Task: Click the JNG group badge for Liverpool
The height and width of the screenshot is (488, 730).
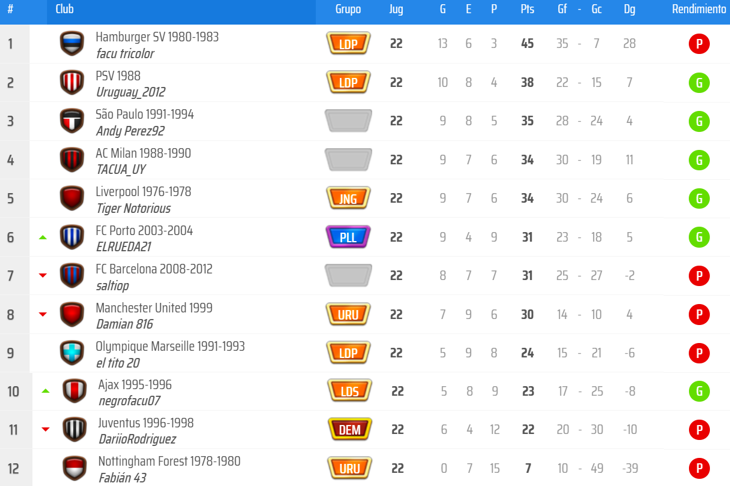Action: [x=348, y=199]
